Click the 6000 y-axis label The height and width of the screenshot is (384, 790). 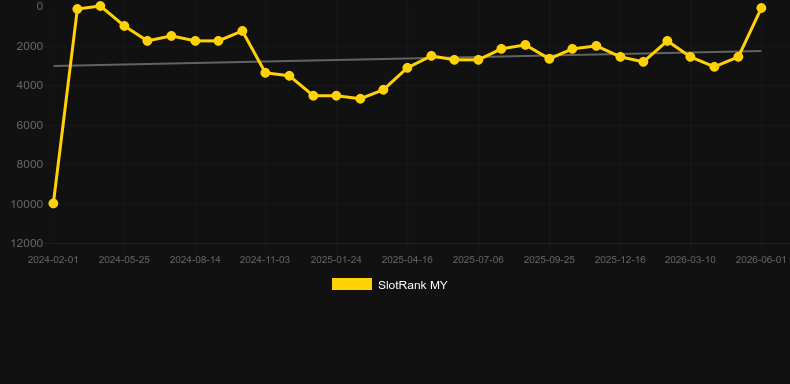tap(30, 125)
